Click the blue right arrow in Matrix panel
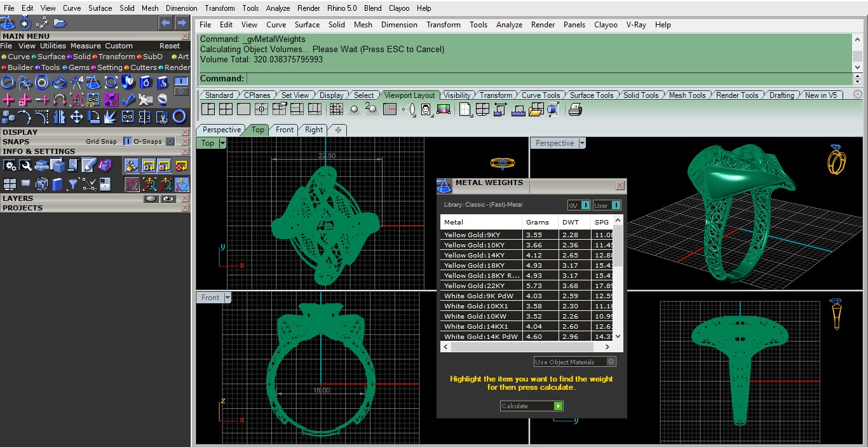This screenshot has height=447, width=868. pos(182,23)
